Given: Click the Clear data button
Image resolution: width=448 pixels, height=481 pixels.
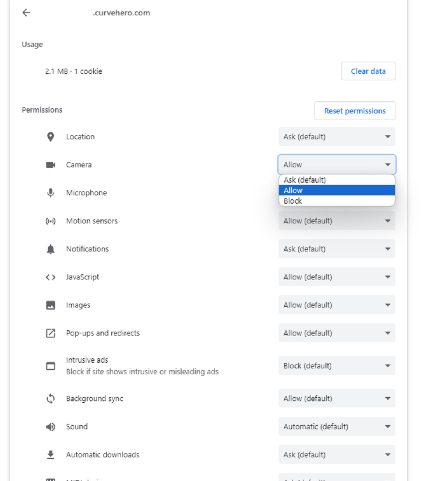Looking at the screenshot, I should point(368,71).
